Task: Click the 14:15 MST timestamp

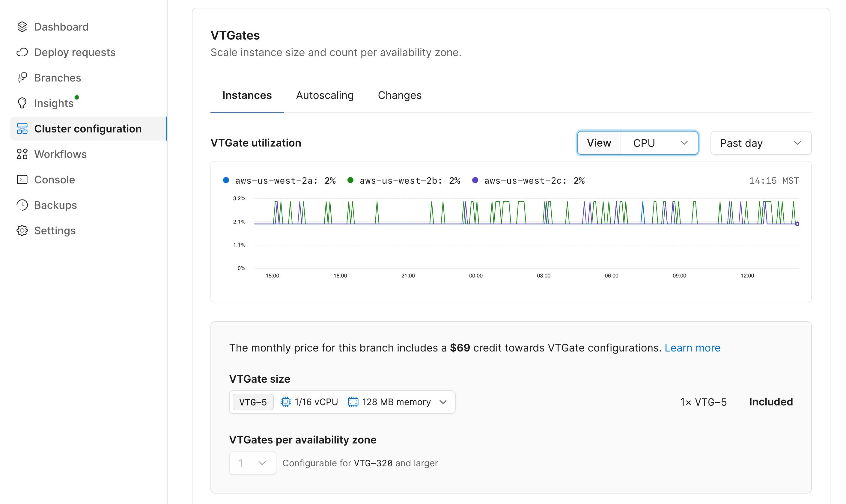Action: (774, 181)
